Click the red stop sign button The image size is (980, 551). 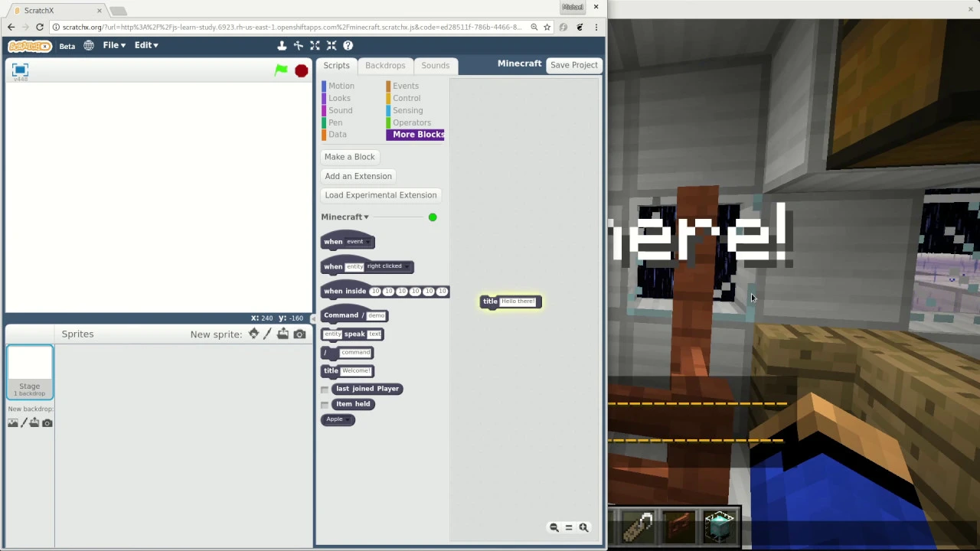pyautogui.click(x=302, y=71)
